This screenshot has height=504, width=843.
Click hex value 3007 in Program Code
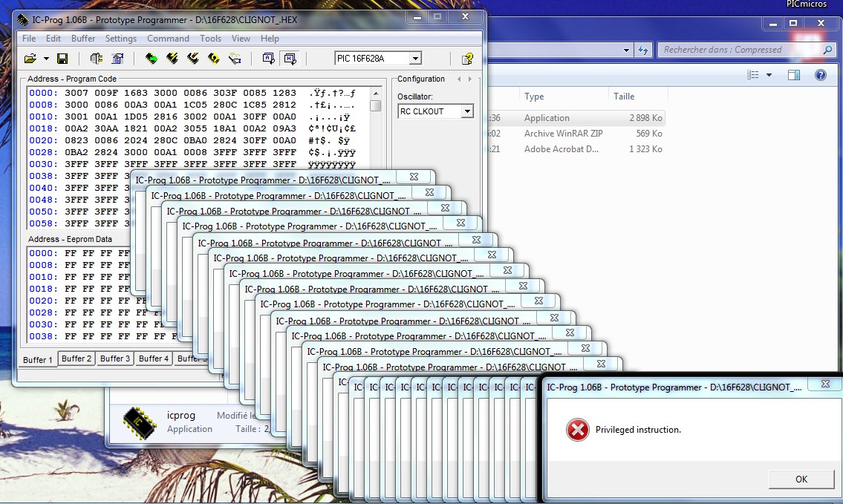pos(76,93)
